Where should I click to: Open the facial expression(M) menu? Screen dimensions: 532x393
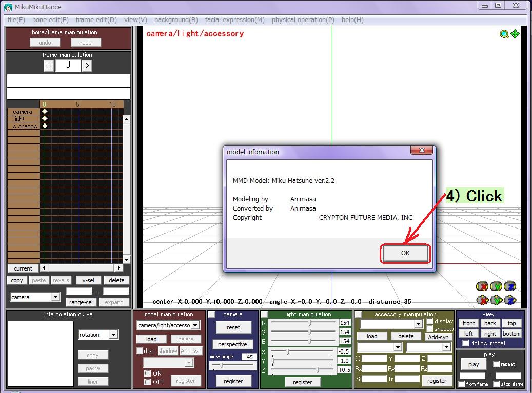[x=234, y=19]
